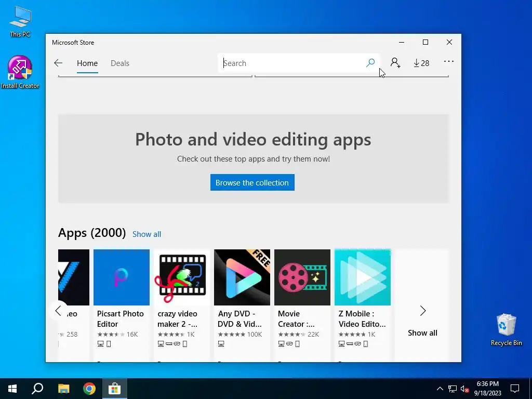Open the Windows Start menu
Image resolution: width=532 pixels, height=399 pixels.
coord(12,389)
